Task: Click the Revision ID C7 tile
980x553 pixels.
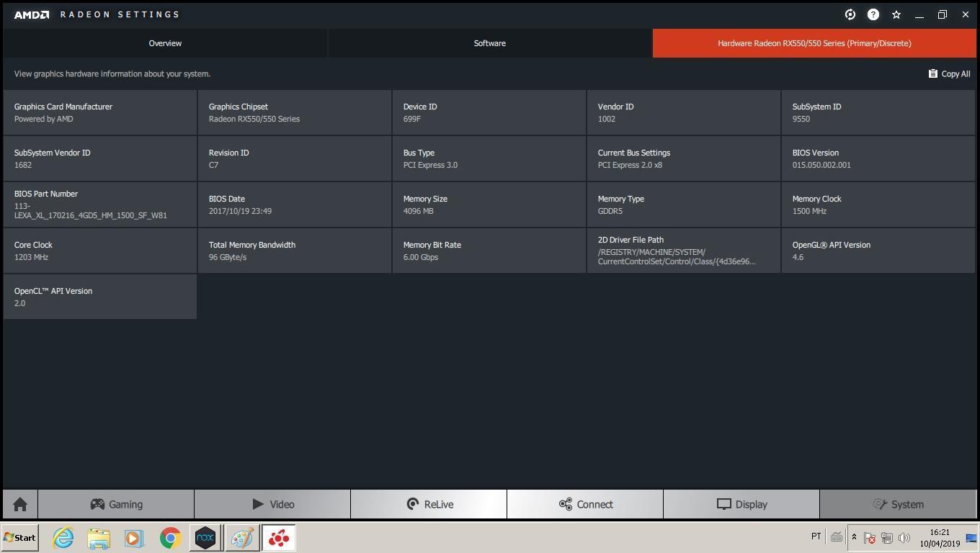Action: [295, 158]
